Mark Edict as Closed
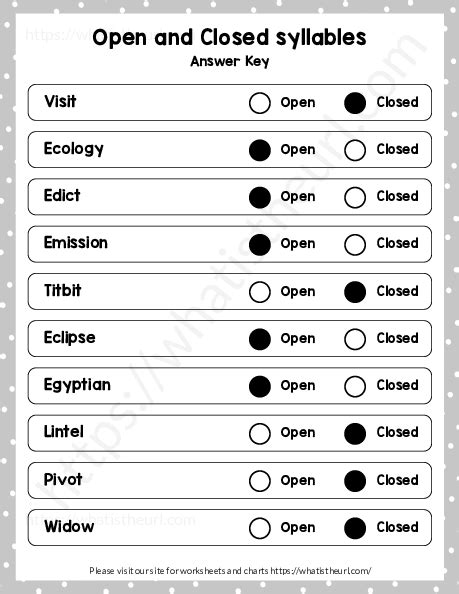 click(355, 197)
